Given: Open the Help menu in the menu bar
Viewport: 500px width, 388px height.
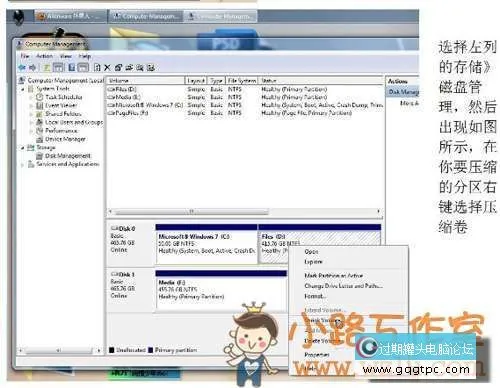Looking at the screenshot, I should (85, 56).
